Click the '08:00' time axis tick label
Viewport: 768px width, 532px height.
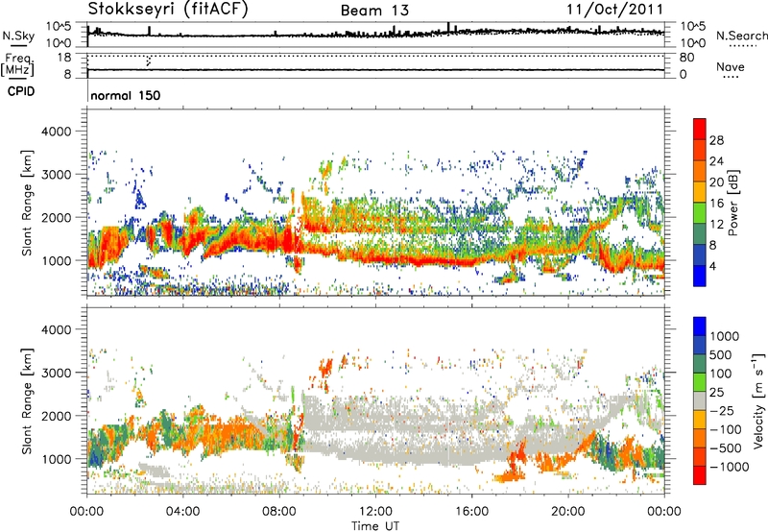tap(278, 512)
